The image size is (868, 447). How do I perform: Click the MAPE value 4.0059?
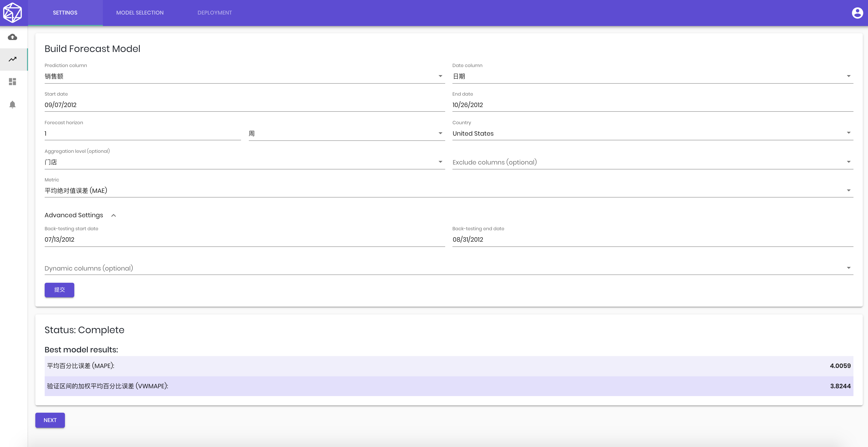point(840,366)
